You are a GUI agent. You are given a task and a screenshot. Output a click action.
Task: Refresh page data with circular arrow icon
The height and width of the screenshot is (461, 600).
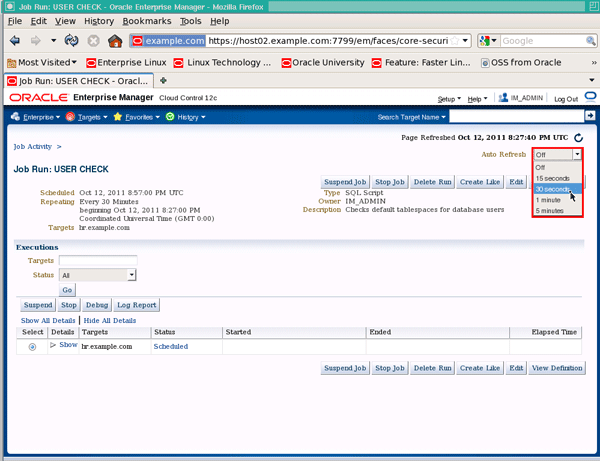tap(578, 138)
